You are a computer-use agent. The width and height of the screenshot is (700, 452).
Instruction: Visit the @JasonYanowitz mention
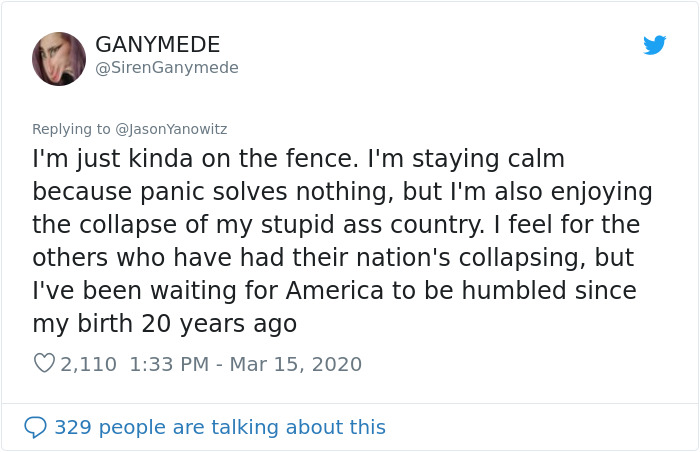[171, 129]
